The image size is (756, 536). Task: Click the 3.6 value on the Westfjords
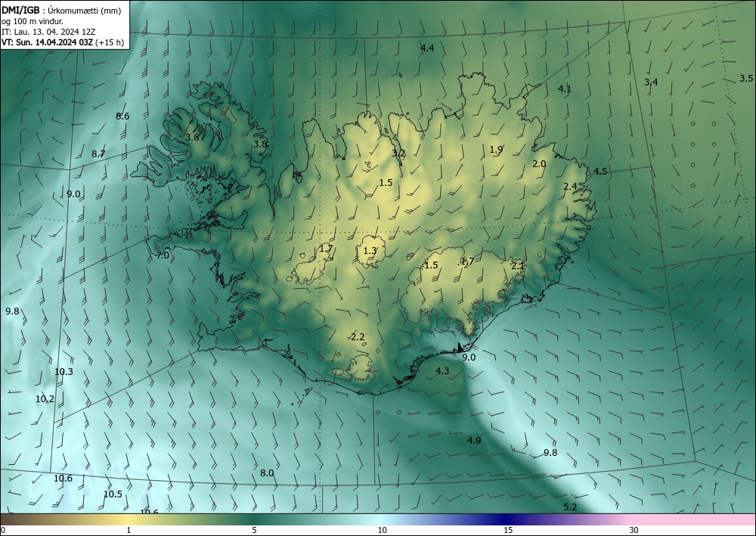(x=192, y=138)
